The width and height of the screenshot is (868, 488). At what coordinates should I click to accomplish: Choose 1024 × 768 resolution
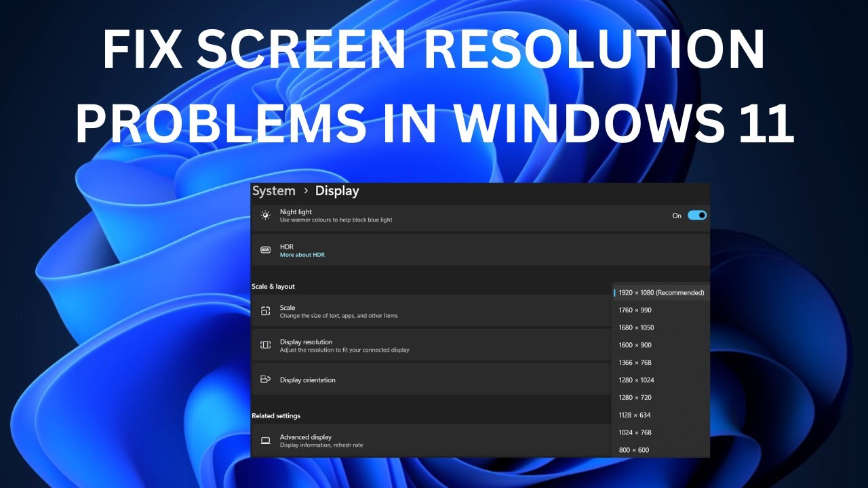coord(661,432)
